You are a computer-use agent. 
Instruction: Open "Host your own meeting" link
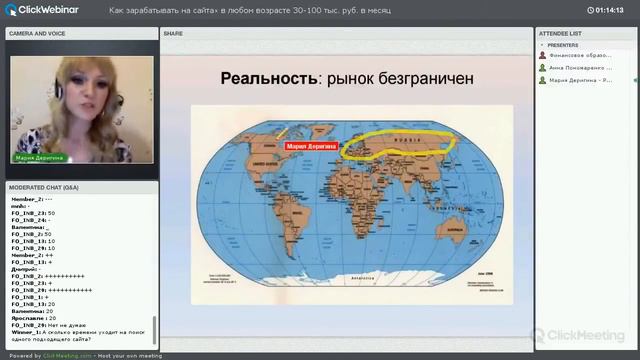pyautogui.click(x=130, y=356)
